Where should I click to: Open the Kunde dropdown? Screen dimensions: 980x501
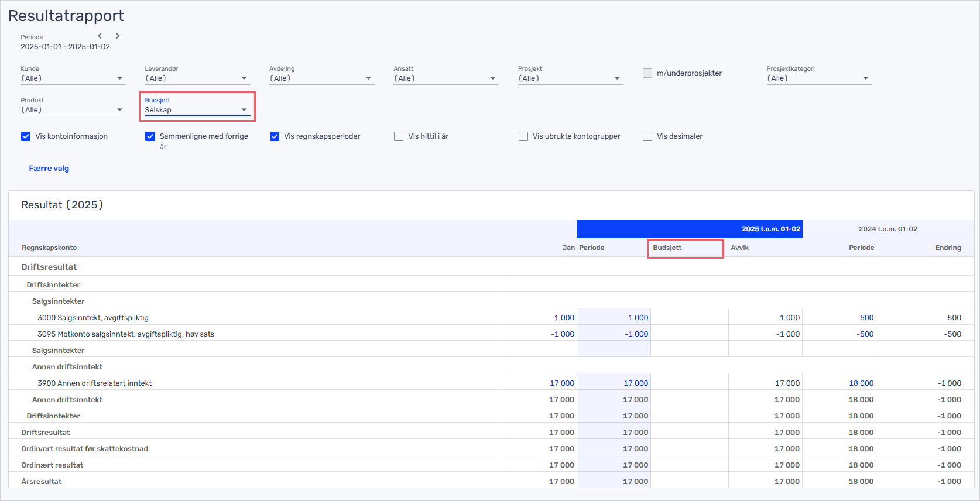pos(73,78)
